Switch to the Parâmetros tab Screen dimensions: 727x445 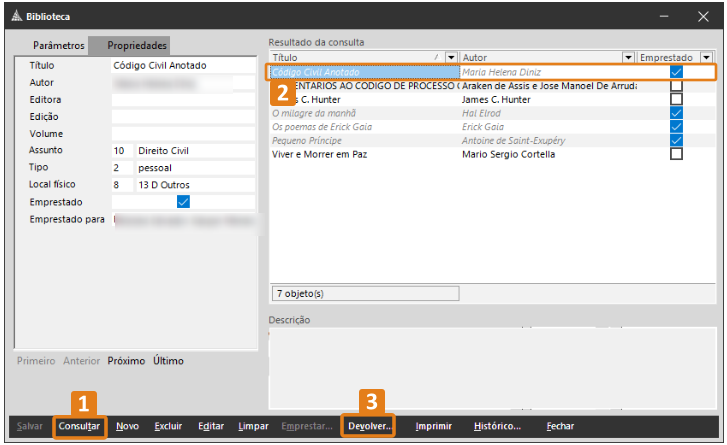(x=59, y=46)
